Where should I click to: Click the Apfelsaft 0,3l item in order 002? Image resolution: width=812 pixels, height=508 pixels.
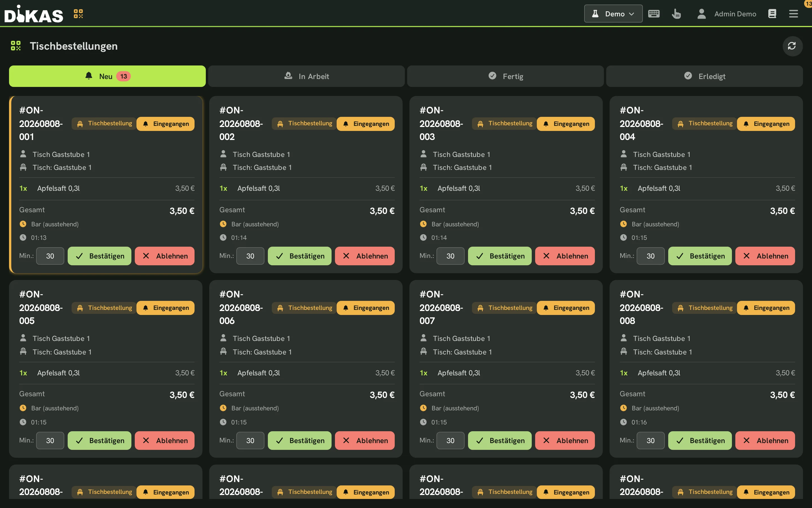[258, 189]
